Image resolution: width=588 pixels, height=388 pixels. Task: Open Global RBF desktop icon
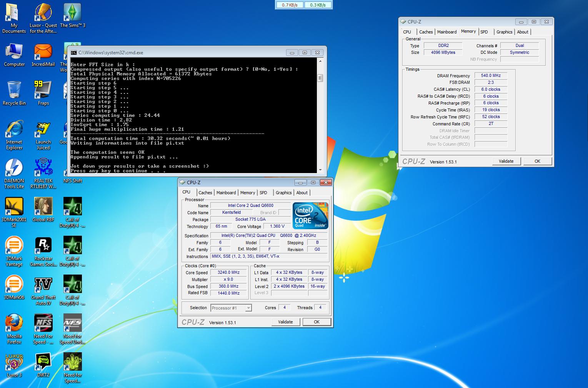pos(43,210)
